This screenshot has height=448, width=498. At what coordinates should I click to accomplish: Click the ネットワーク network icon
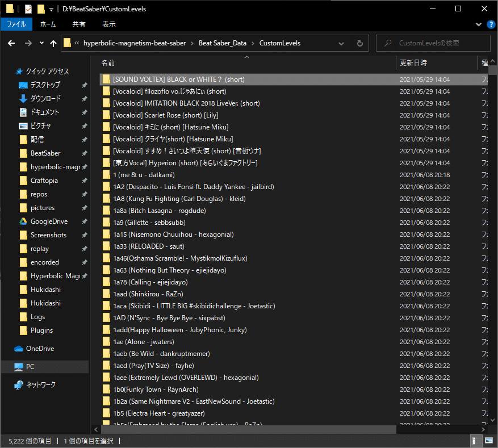coord(19,385)
